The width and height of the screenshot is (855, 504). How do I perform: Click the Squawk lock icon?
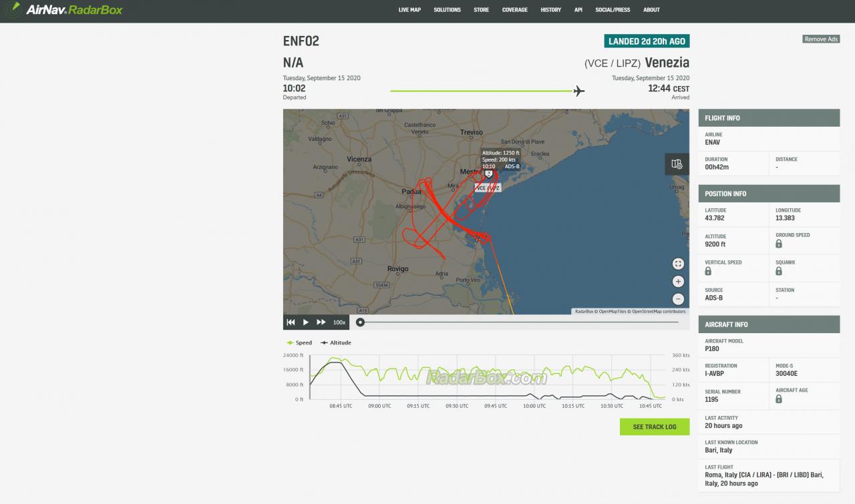[779, 271]
